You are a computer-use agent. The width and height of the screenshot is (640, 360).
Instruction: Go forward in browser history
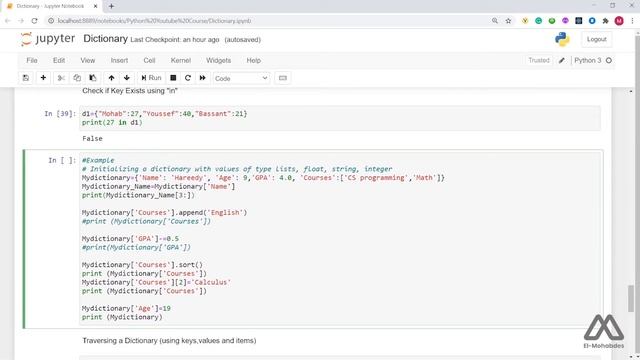pyautogui.click(x=21, y=21)
